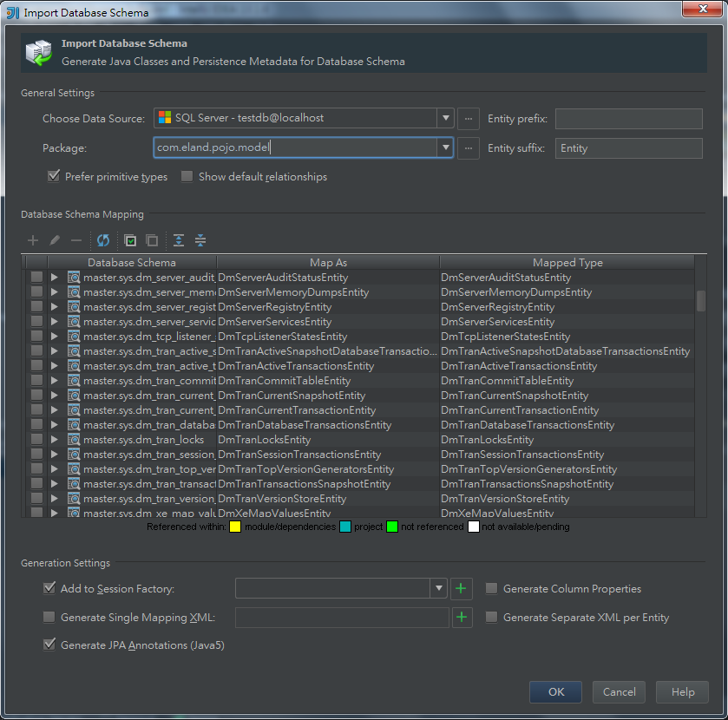The width and height of the screenshot is (728, 720).
Task: Check the Generate Column Properties option
Action: point(491,588)
